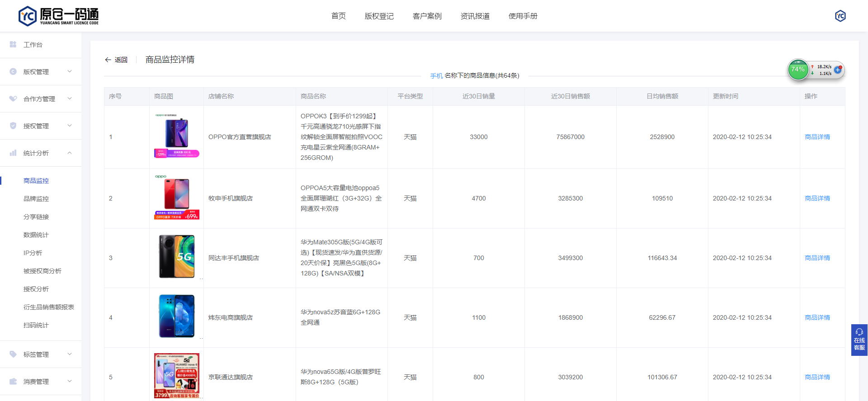
Task: Select 商品监控 in sidebar
Action: tap(36, 181)
